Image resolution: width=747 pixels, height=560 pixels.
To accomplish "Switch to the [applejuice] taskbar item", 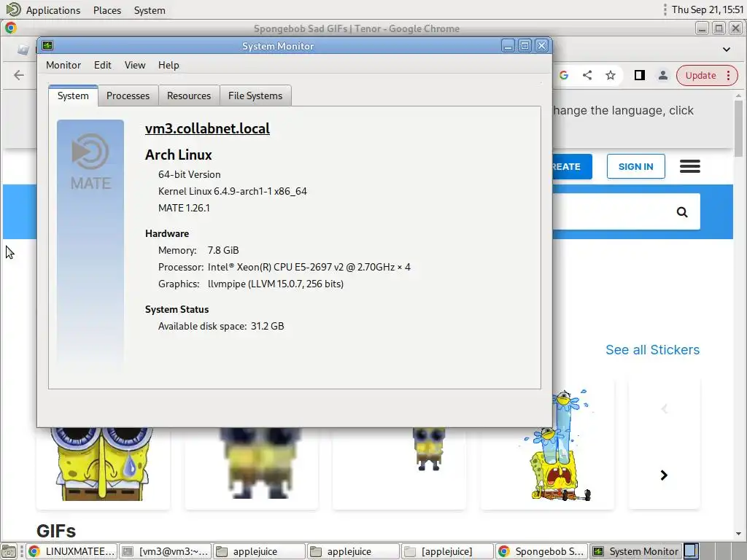I will click(x=447, y=551).
